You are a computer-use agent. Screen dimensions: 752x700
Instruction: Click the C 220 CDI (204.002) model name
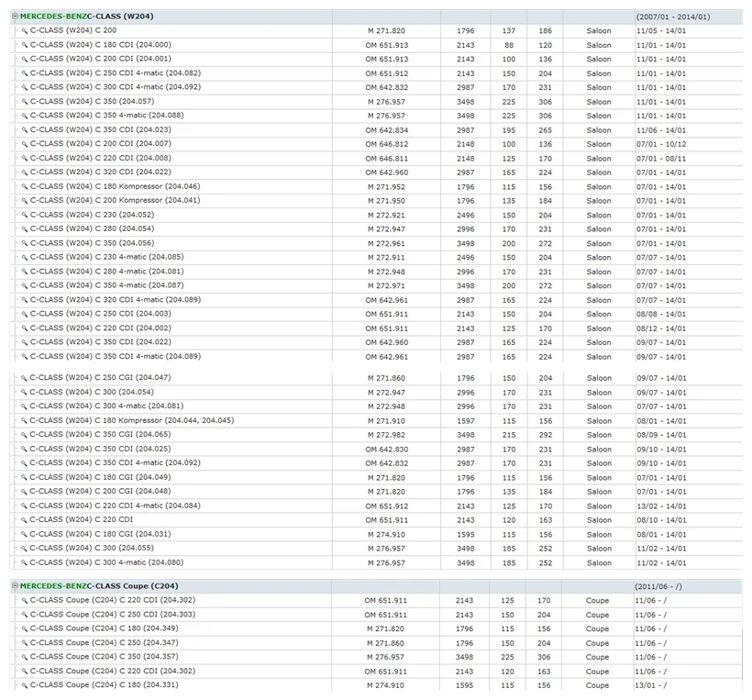click(101, 328)
